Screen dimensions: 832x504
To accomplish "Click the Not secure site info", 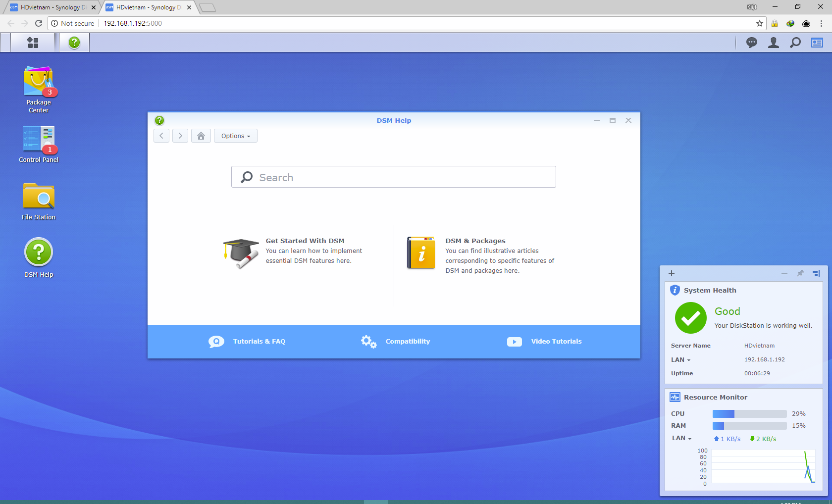I will point(73,23).
